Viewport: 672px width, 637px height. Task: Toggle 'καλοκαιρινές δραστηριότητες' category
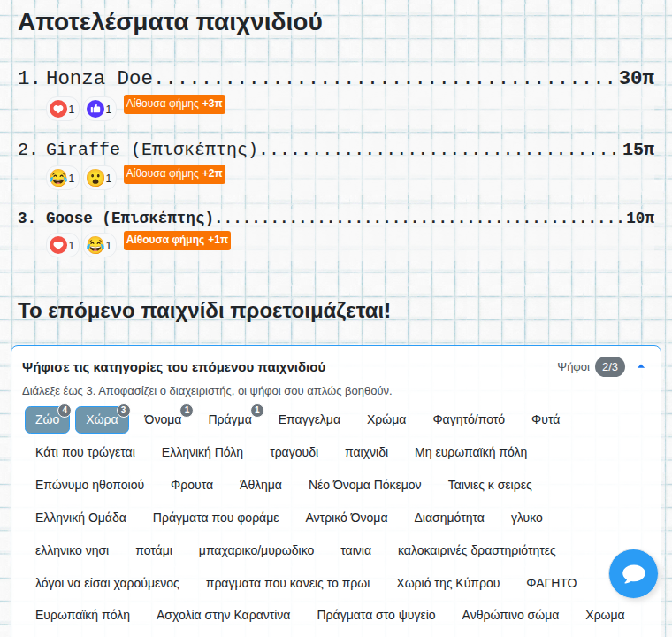point(477,550)
